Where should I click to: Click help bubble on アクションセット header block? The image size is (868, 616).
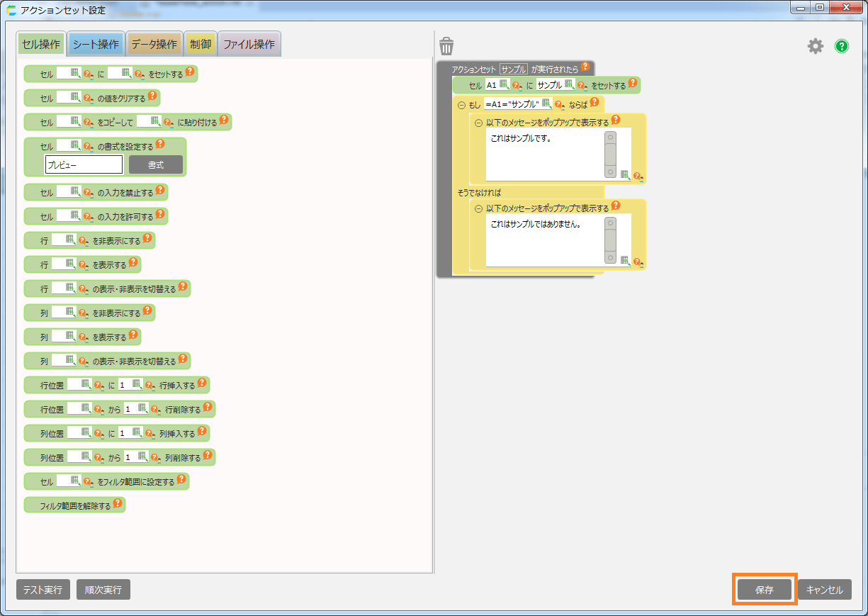click(585, 68)
